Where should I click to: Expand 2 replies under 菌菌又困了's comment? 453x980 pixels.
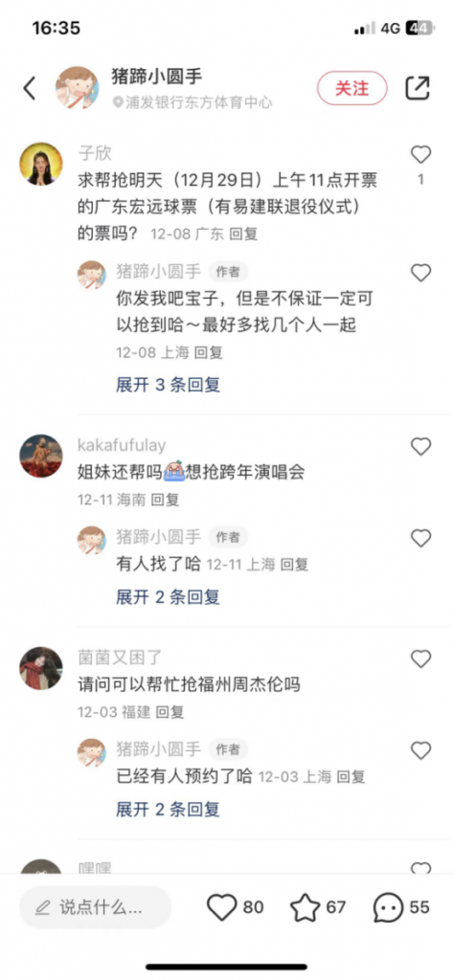click(168, 810)
